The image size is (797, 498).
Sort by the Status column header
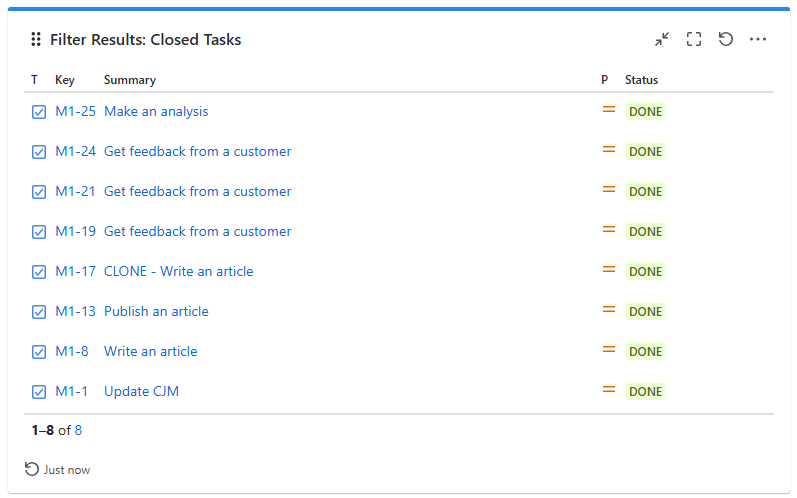tap(641, 80)
